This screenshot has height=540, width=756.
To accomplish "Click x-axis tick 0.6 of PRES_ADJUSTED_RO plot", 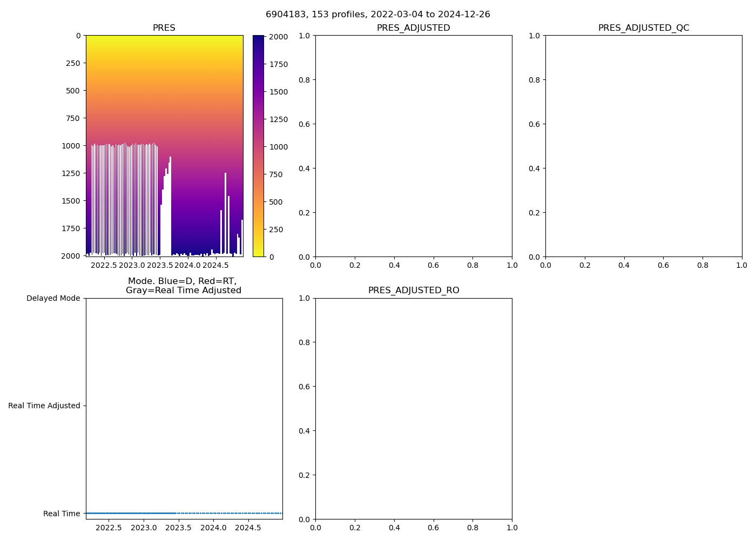I will click(x=434, y=528).
